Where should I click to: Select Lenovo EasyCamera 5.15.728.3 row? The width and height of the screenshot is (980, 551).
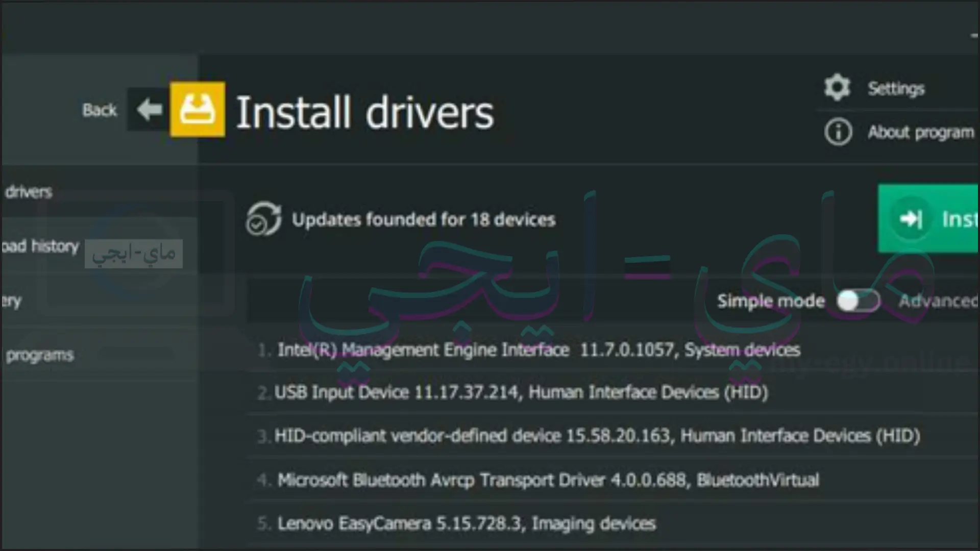612,524
